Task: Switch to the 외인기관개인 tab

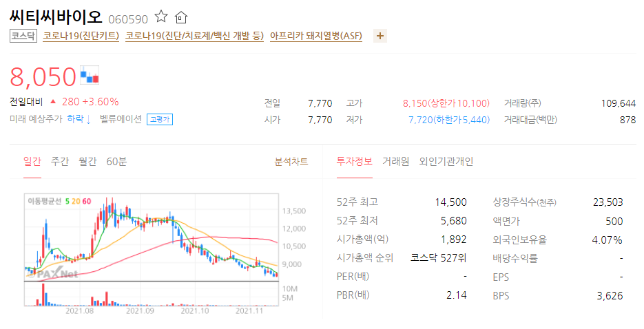Action: [x=446, y=162]
